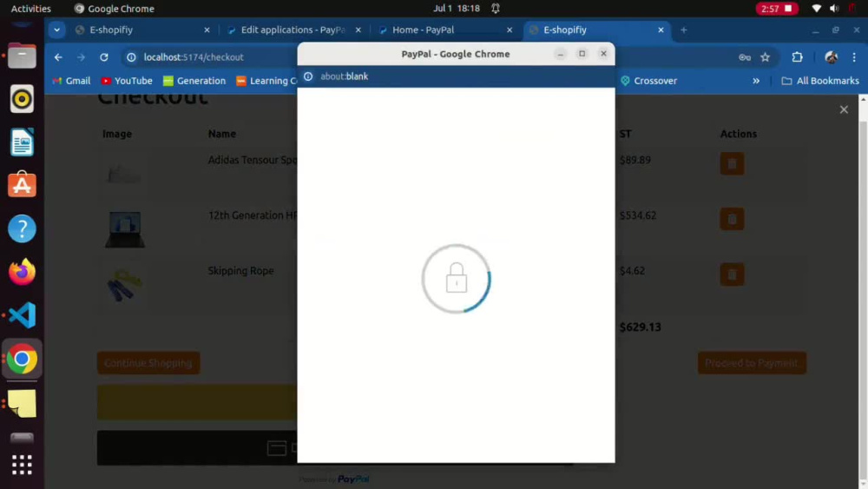Bookmark this page with the star
The height and width of the screenshot is (489, 868).
click(765, 57)
